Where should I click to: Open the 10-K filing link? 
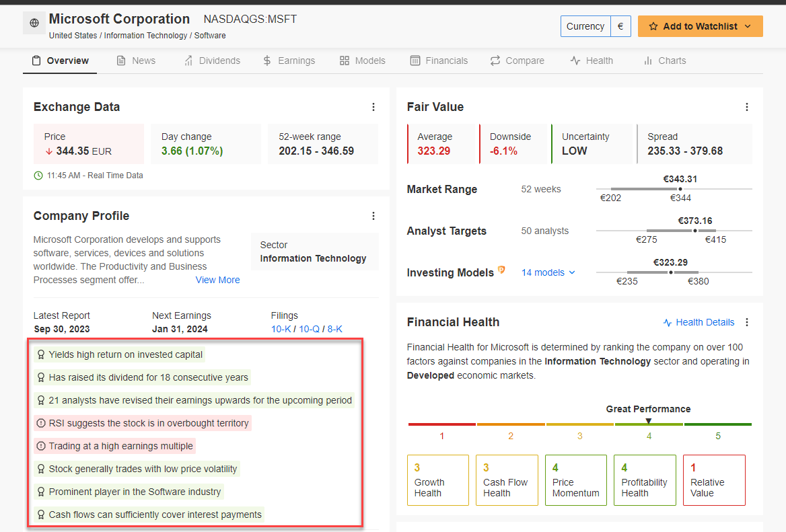point(281,329)
